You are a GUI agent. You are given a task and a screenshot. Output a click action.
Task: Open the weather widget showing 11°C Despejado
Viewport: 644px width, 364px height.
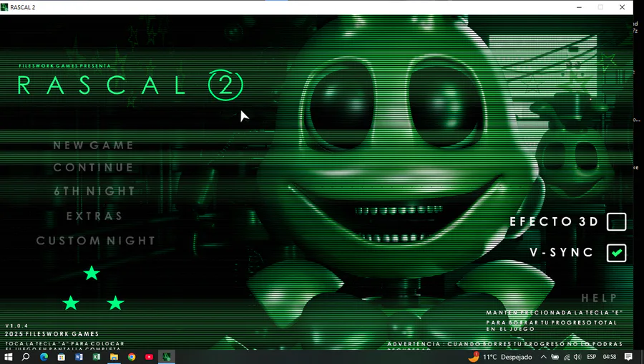(x=500, y=357)
